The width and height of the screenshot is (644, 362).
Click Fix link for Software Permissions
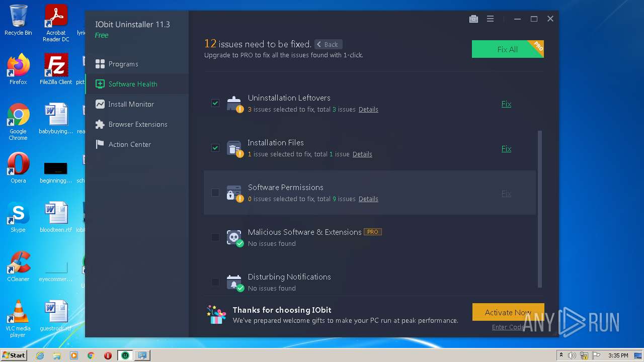click(x=506, y=194)
